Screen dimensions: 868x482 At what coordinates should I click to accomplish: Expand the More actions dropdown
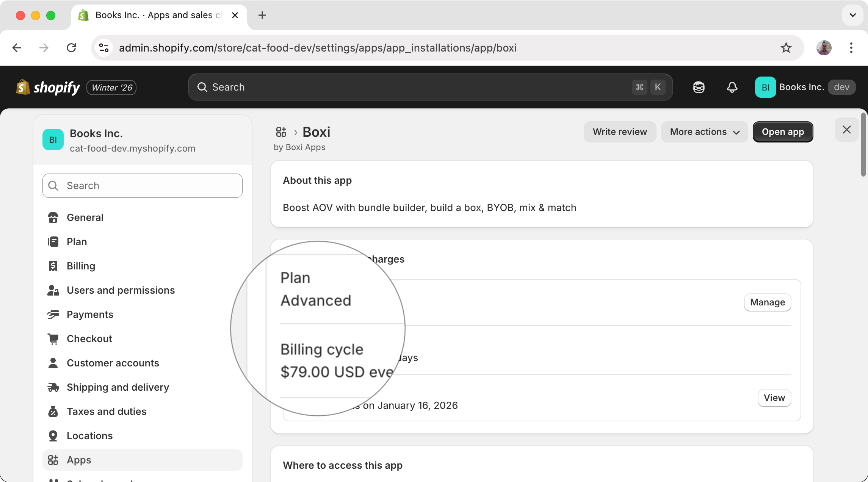click(x=704, y=131)
